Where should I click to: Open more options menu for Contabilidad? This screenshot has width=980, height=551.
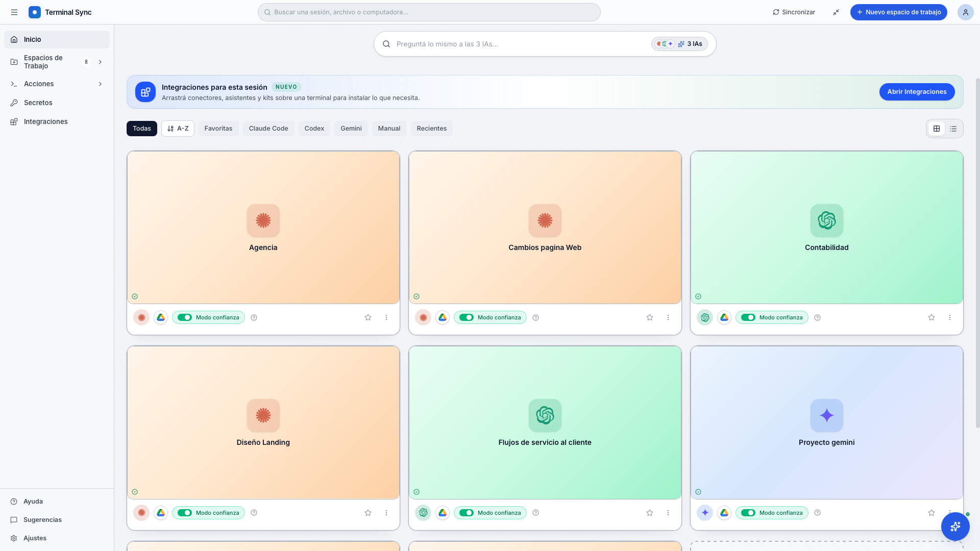click(950, 317)
